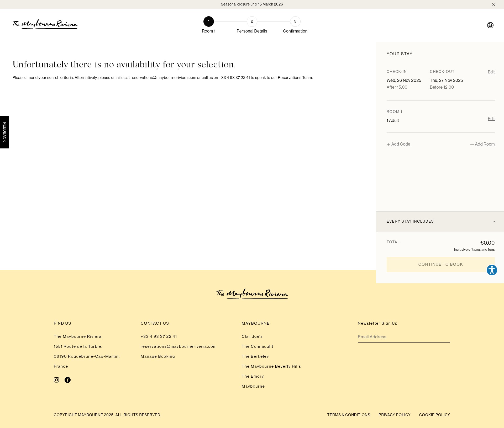Visit The Emory link
504x428 pixels.
click(x=253, y=376)
